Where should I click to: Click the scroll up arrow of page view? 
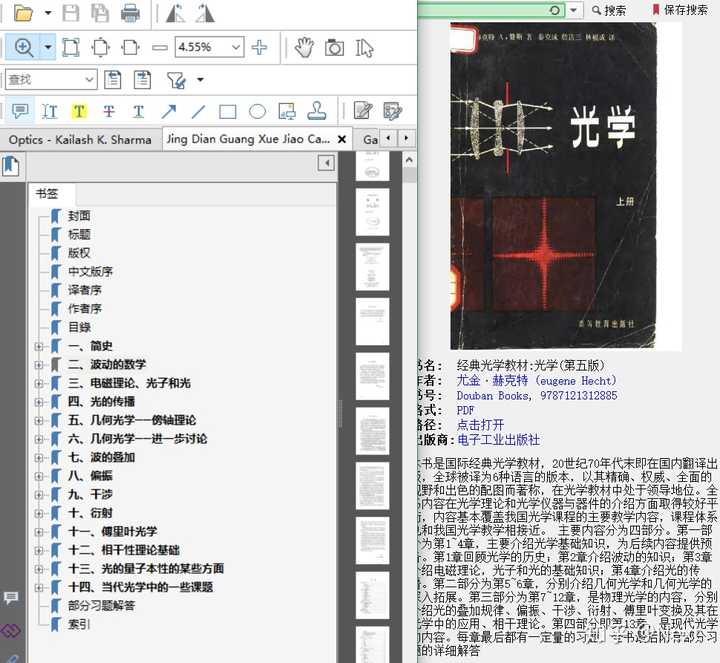[409, 160]
